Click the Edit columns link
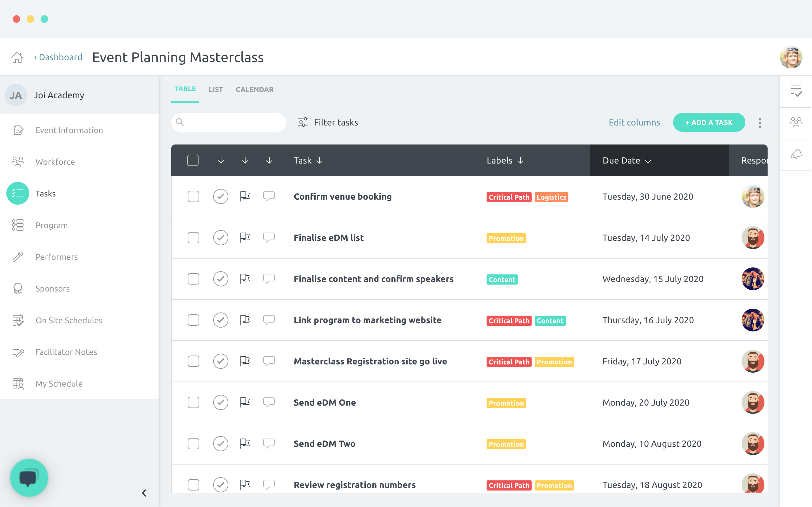The height and width of the screenshot is (507, 812). 634,122
